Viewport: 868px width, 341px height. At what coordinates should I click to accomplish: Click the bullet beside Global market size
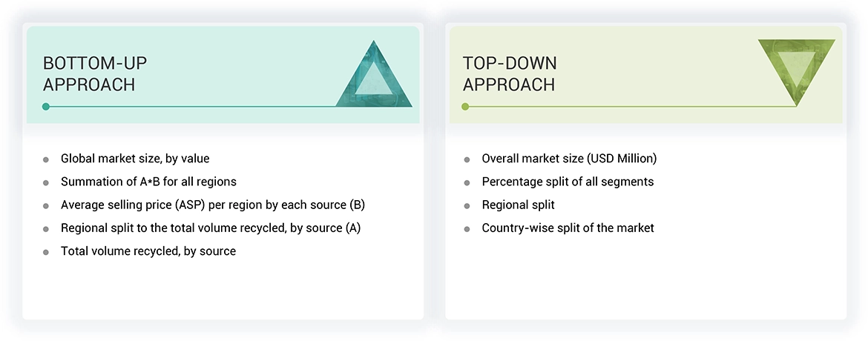coord(46,159)
